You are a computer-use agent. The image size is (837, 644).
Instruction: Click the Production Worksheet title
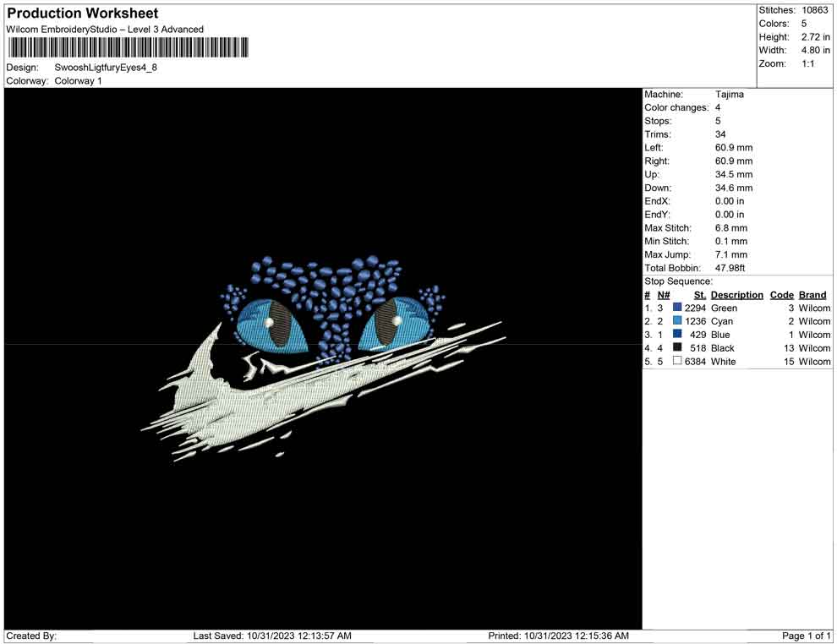click(x=82, y=14)
